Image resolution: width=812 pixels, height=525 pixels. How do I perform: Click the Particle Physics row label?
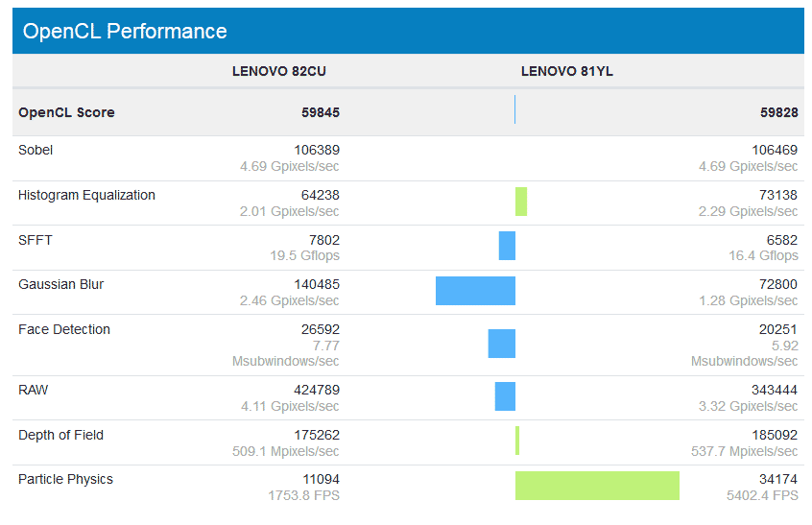(66, 480)
